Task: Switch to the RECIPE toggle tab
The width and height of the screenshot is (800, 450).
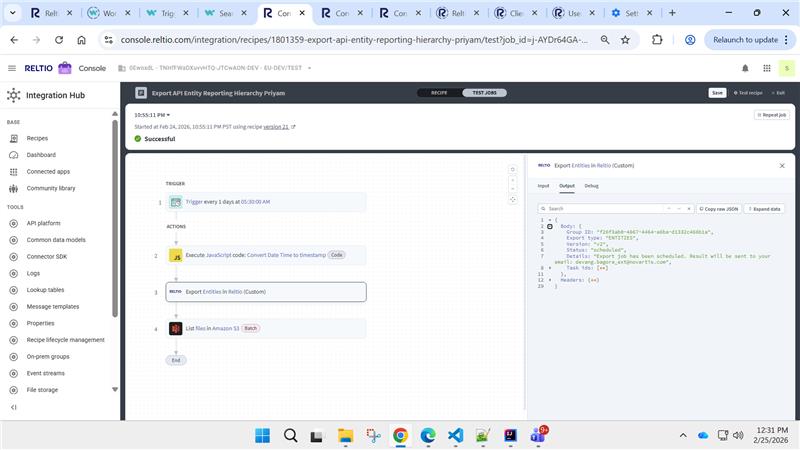Action: pyautogui.click(x=439, y=93)
